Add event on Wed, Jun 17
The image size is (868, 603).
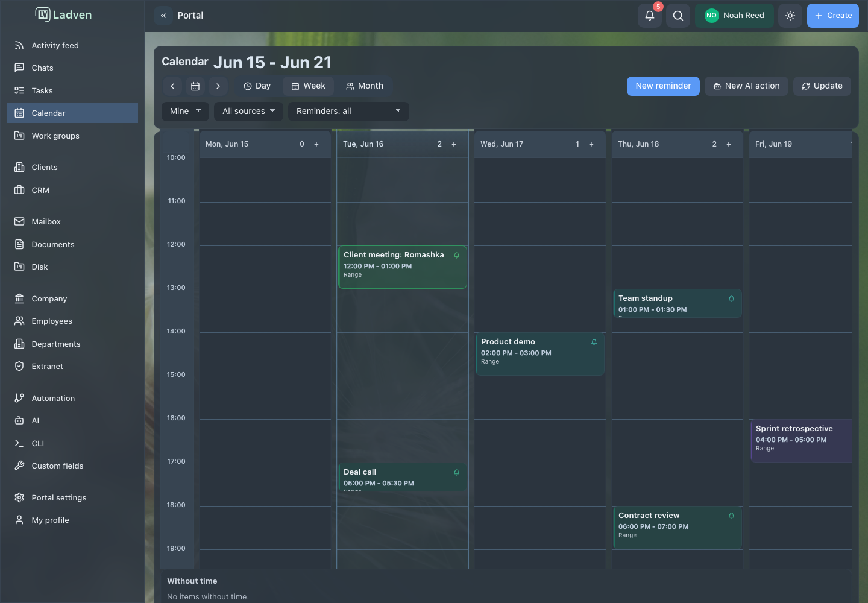point(591,144)
